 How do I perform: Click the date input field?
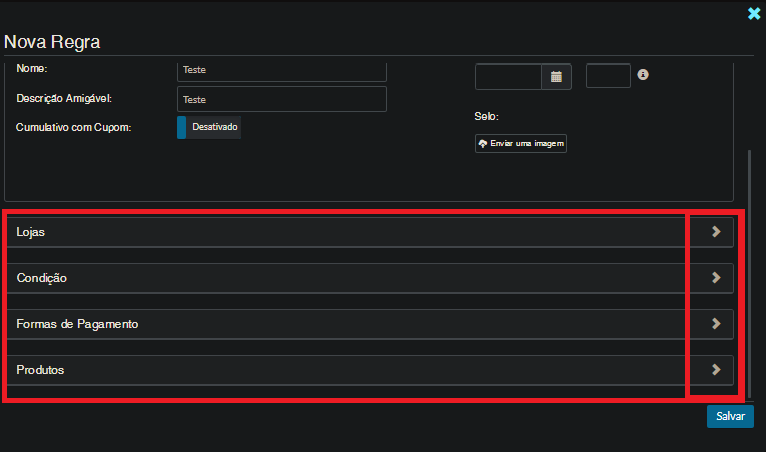pyautogui.click(x=508, y=77)
